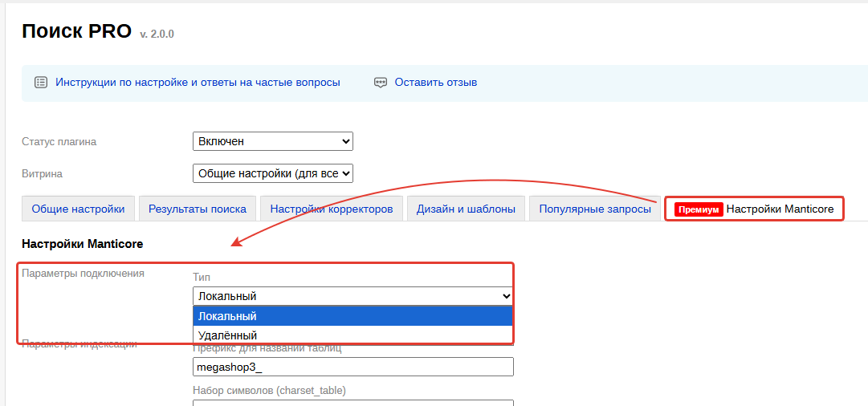Click the instructions list icon
868x406 pixels.
pyautogui.click(x=41, y=83)
